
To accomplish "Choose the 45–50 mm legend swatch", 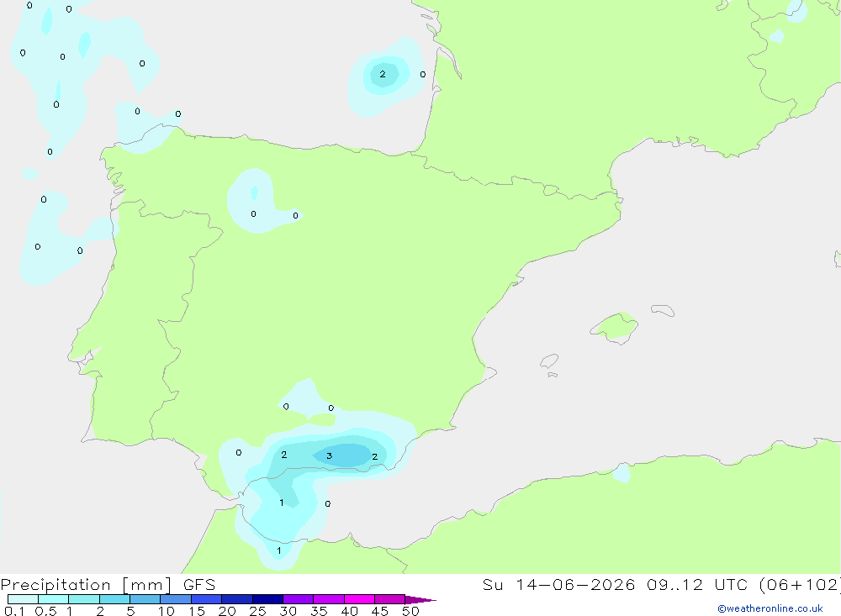I will pyautogui.click(x=390, y=599).
